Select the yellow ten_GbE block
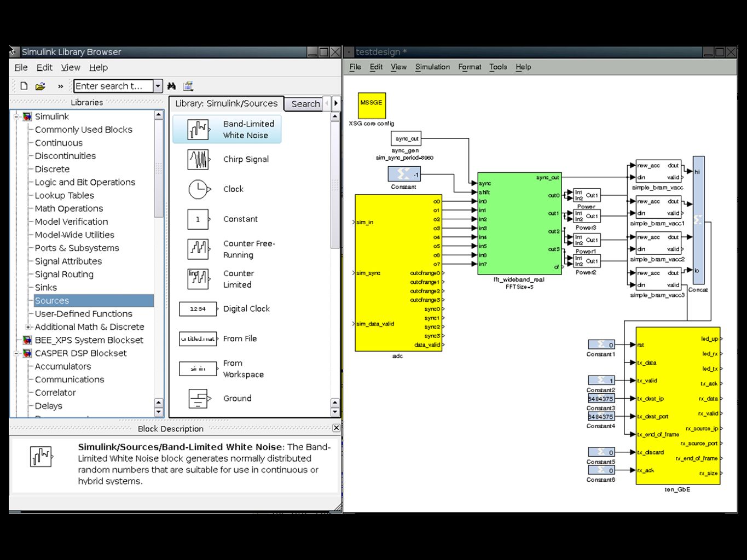 tap(677, 406)
